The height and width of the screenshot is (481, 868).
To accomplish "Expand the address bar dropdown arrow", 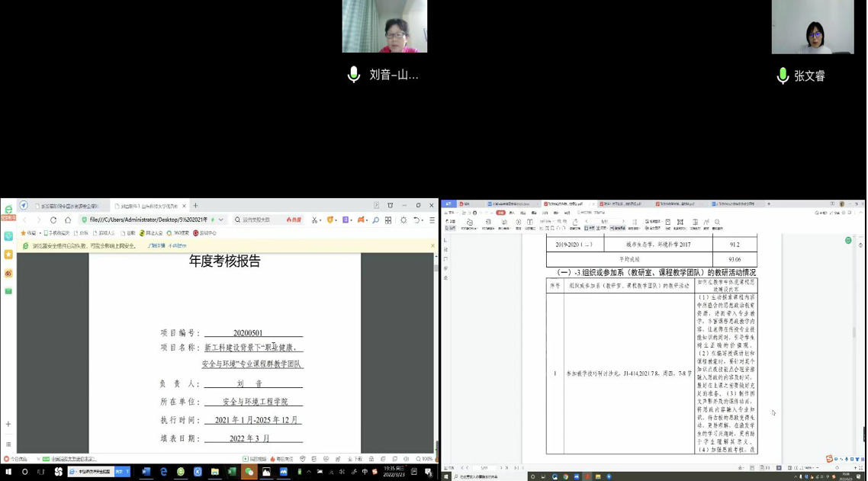I will pos(221,220).
